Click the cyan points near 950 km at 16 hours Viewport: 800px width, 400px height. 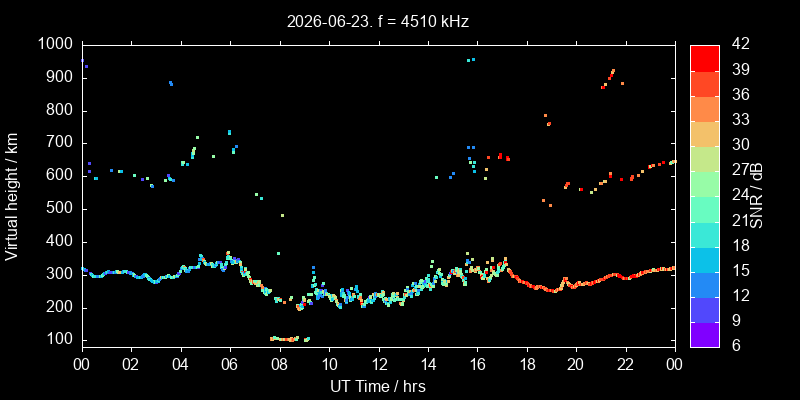(470, 60)
